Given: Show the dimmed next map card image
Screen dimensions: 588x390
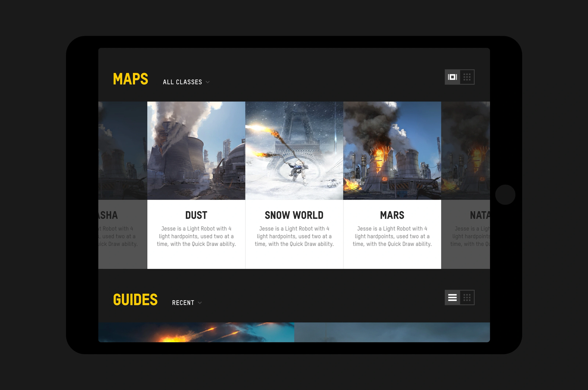Looking at the screenshot, I should (465, 150).
